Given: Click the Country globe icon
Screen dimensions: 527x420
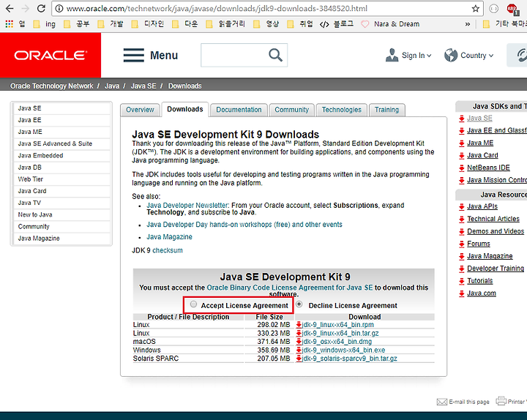Looking at the screenshot, I should 451,55.
